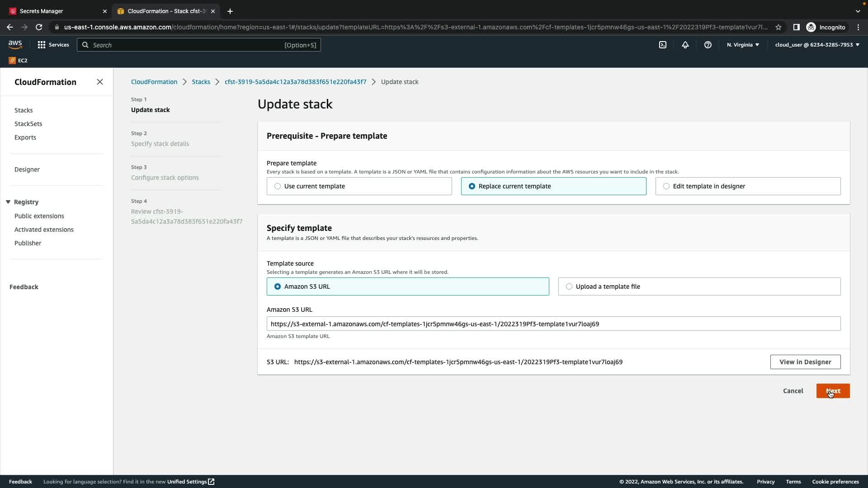Open the AWS CloudShell icon
868x488 pixels.
(663, 45)
